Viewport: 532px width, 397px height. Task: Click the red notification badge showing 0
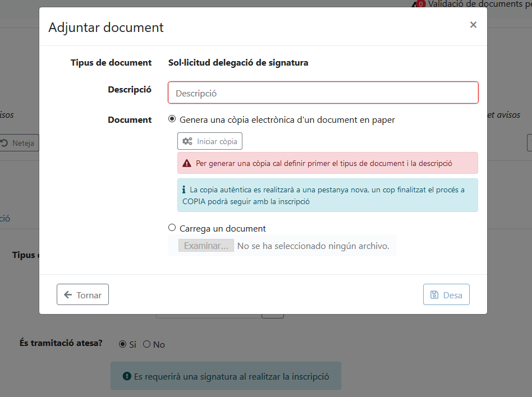click(x=420, y=4)
